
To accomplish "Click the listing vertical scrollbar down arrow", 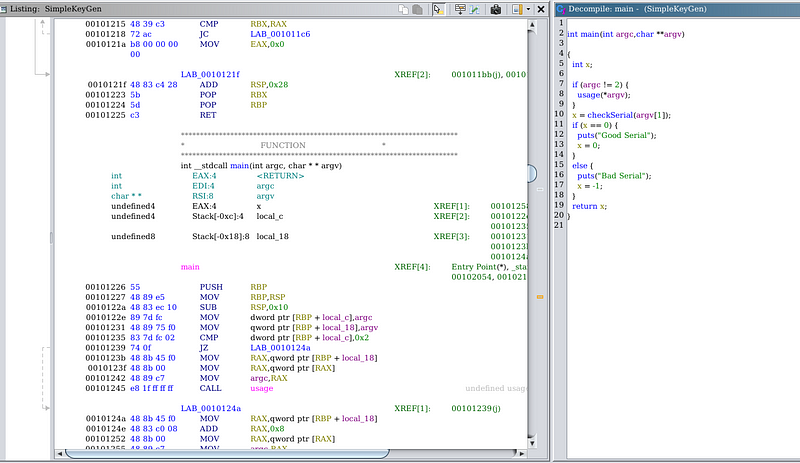I will coord(532,443).
